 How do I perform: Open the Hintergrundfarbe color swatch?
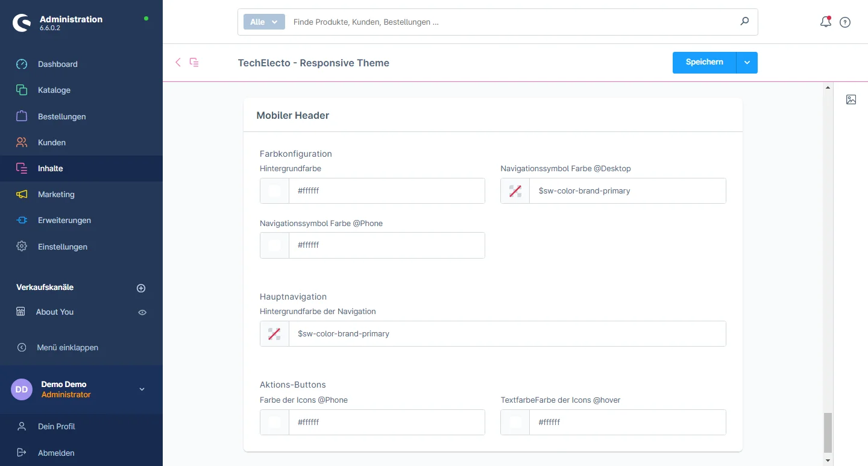(274, 190)
